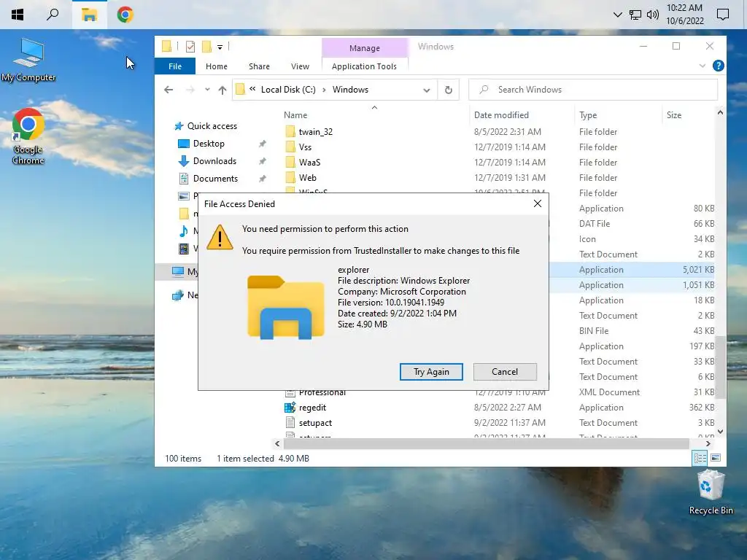747x560 pixels.
Task: Click the 1,051 KB Application row
Action: (631, 285)
